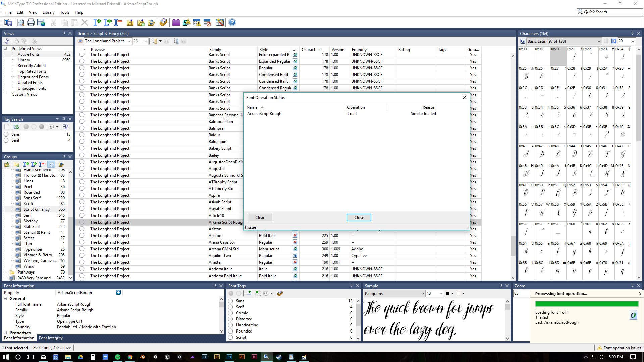Sort by the Name column in status dialog
Image resolution: width=644 pixels, height=362 pixels.
pyautogui.click(x=294, y=107)
